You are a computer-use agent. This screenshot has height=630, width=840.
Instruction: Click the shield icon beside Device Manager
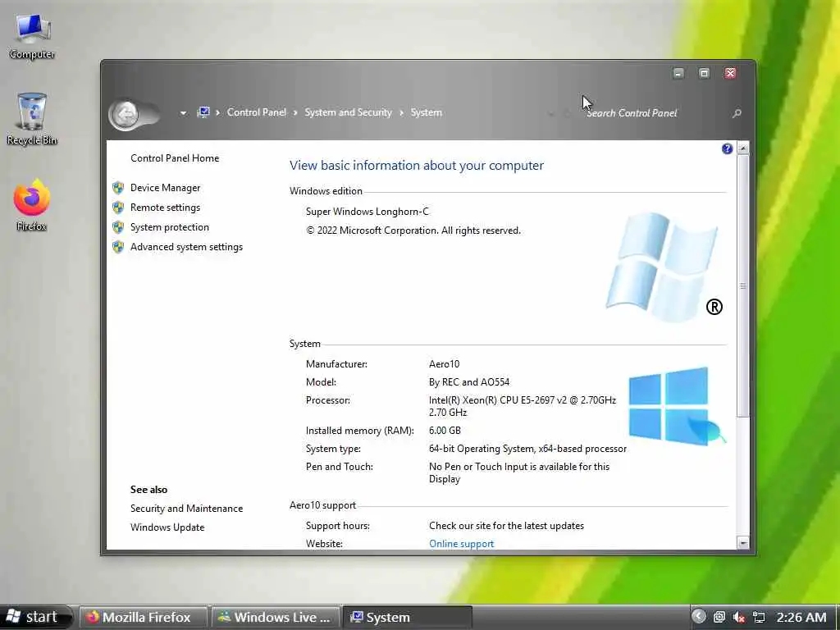click(118, 188)
